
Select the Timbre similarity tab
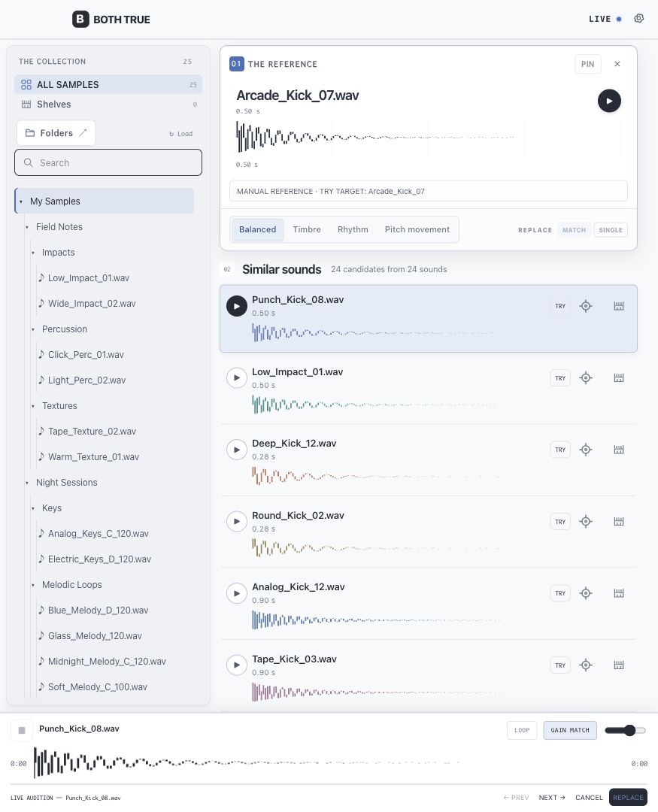tap(307, 229)
